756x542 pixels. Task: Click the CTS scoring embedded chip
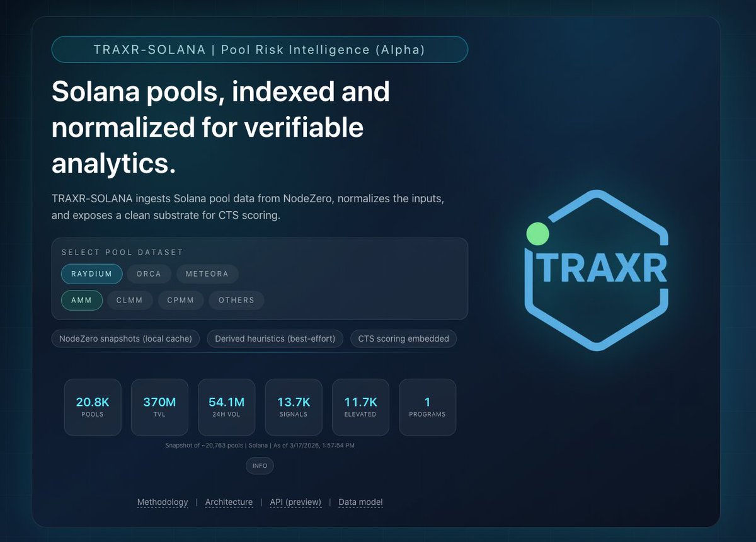403,338
